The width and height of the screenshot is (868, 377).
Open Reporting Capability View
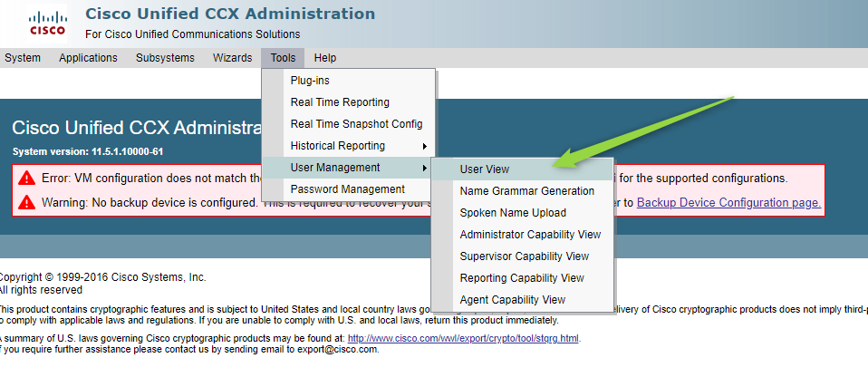[x=522, y=278]
